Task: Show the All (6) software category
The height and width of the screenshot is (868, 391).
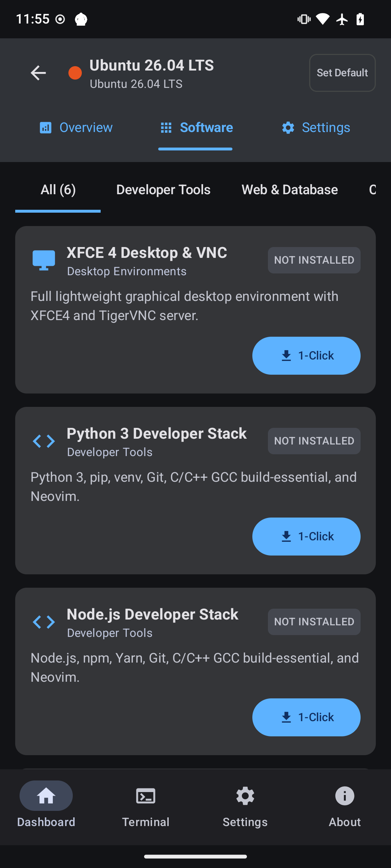Action: pyautogui.click(x=58, y=190)
